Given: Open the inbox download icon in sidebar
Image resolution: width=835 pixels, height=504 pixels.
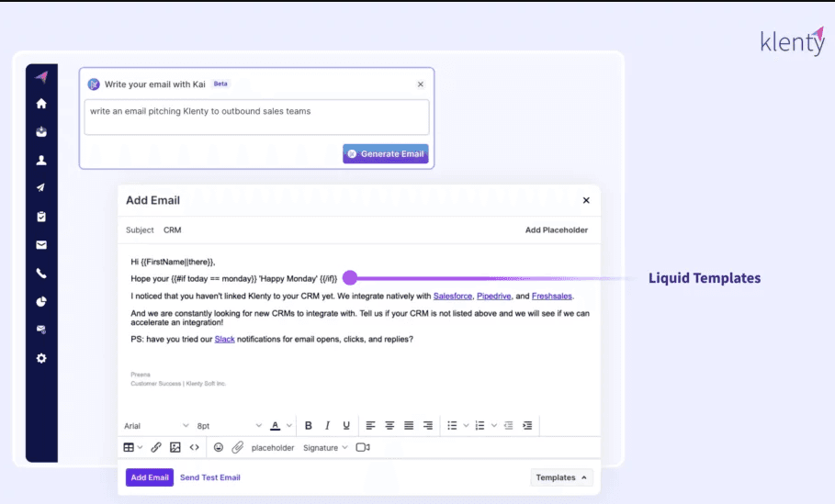Looking at the screenshot, I should tap(41, 131).
